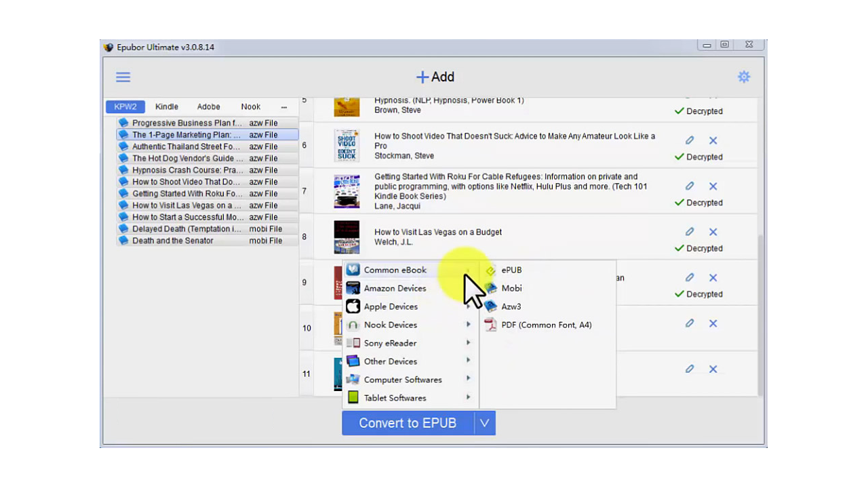Click edit pencil on row 9
The width and height of the screenshot is (868, 488).
point(690,277)
